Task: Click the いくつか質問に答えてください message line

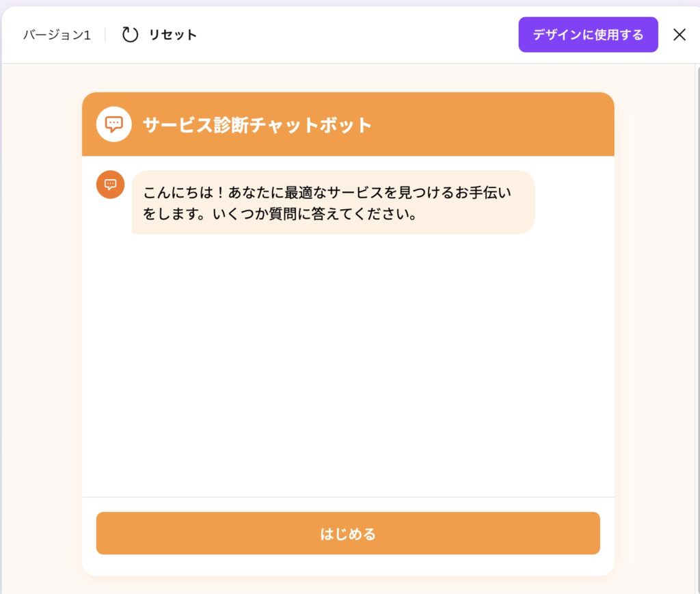Action: (314, 214)
